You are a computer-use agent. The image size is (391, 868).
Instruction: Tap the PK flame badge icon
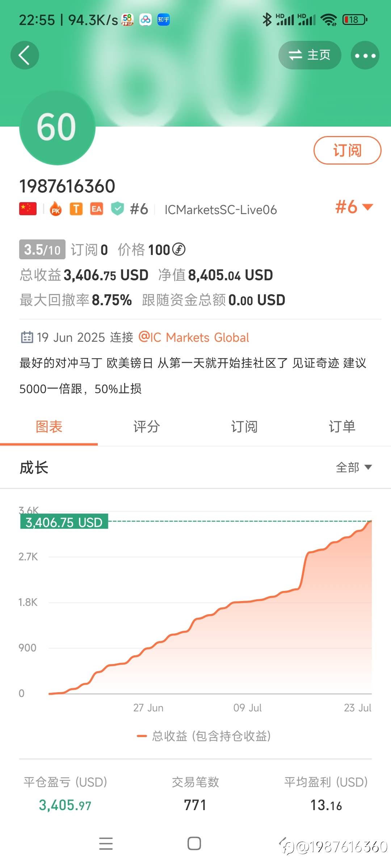[55, 209]
